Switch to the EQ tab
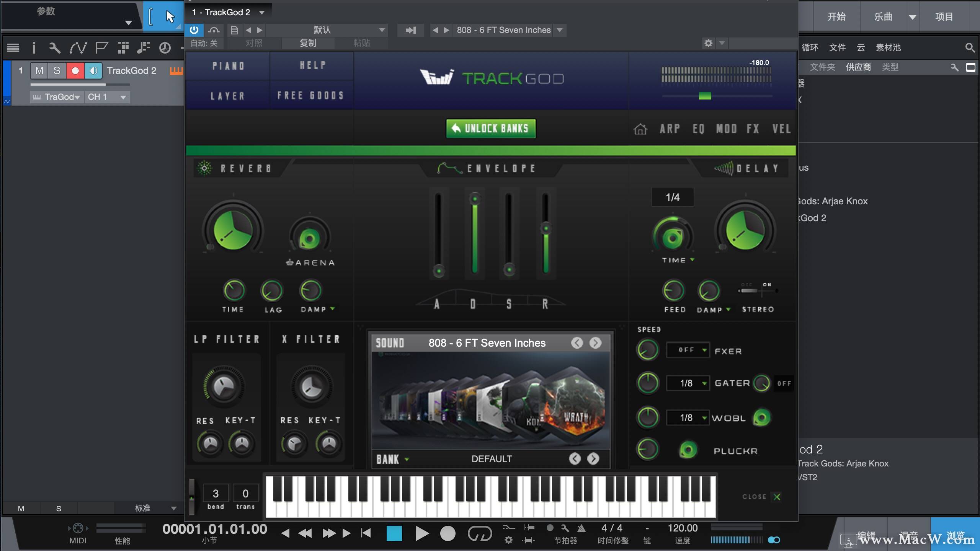Viewport: 980px width, 551px height. pyautogui.click(x=698, y=129)
